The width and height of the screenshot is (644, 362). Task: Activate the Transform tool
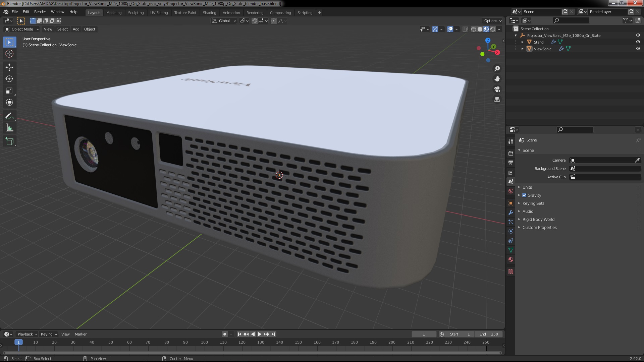point(9,103)
